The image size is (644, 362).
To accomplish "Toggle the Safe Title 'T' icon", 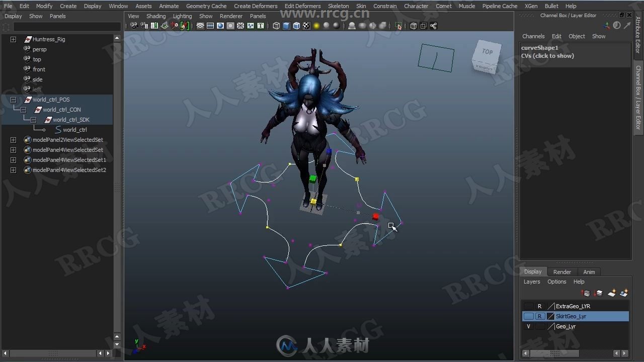I will [260, 26].
